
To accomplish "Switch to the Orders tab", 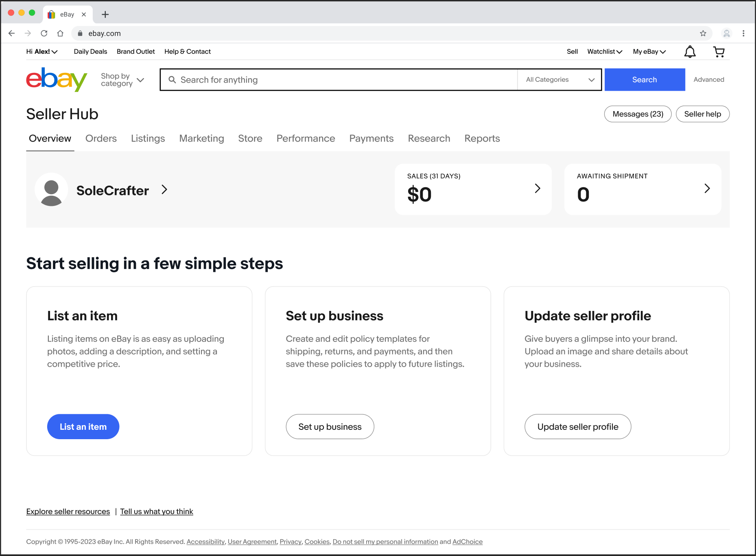I will pyautogui.click(x=101, y=138).
